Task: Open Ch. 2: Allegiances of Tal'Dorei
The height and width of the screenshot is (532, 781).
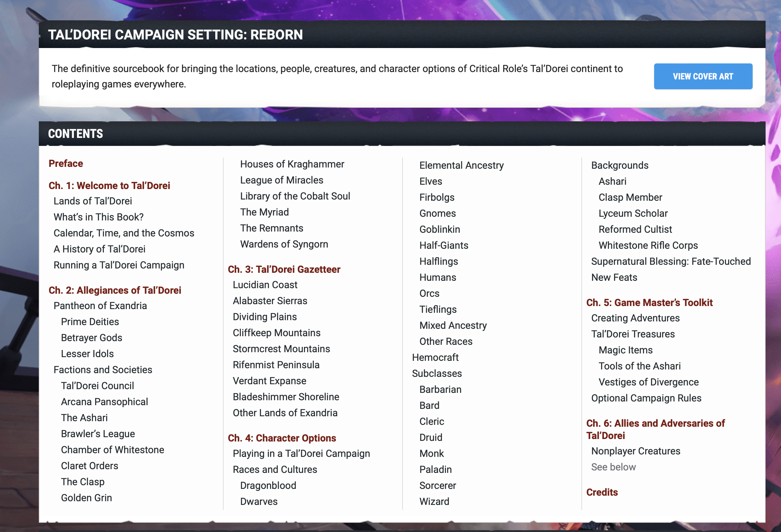Action: [115, 290]
